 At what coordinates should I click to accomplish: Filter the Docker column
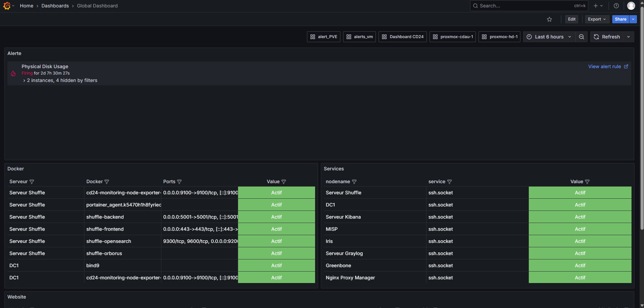(107, 181)
